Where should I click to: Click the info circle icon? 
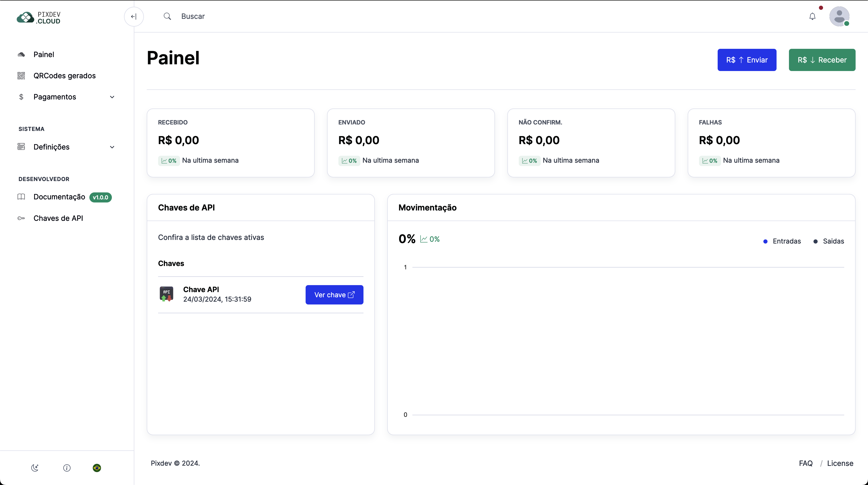(67, 468)
